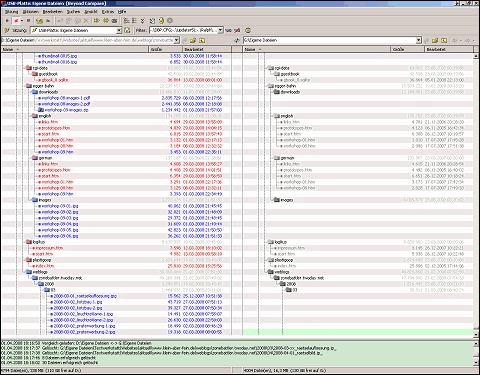Toggle the crossed-out glasses filter icon
Viewport: 480px width, 375px height.
pos(237,30)
